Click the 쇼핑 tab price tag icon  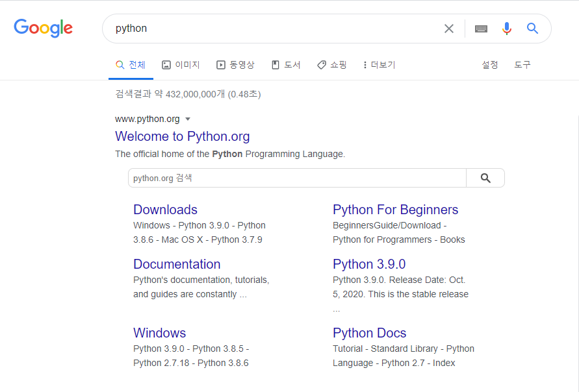322,65
